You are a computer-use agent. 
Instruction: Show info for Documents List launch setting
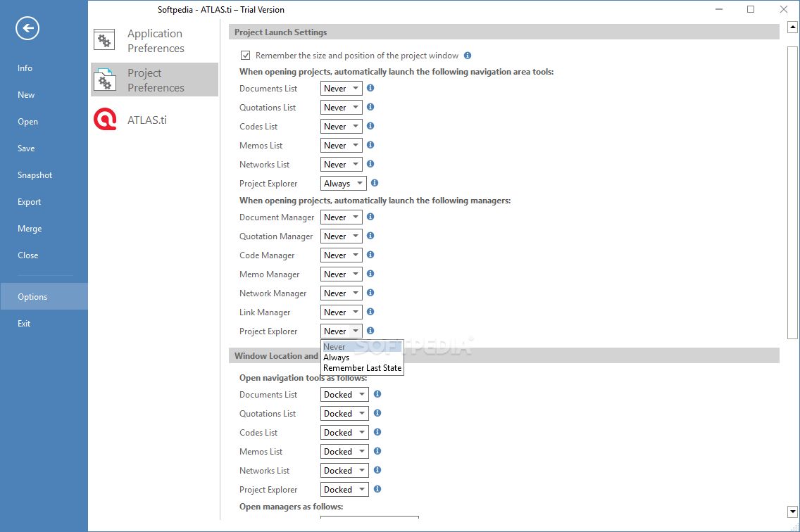pos(370,88)
